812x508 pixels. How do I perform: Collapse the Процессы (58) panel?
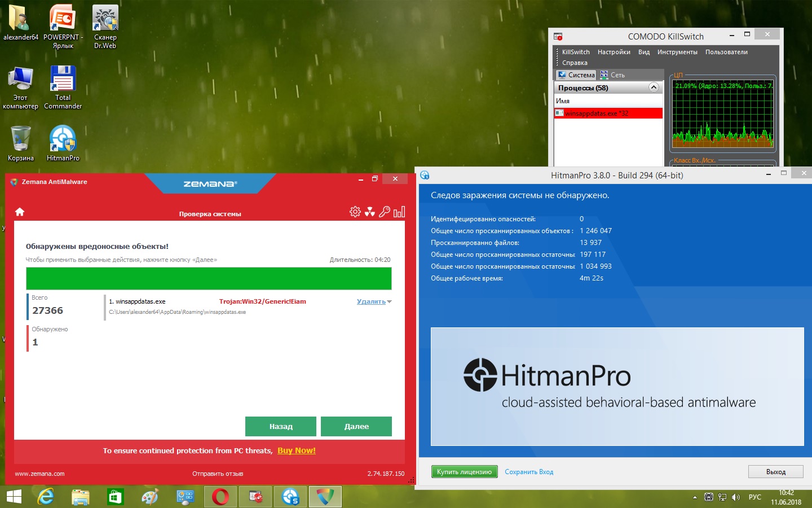tap(654, 87)
